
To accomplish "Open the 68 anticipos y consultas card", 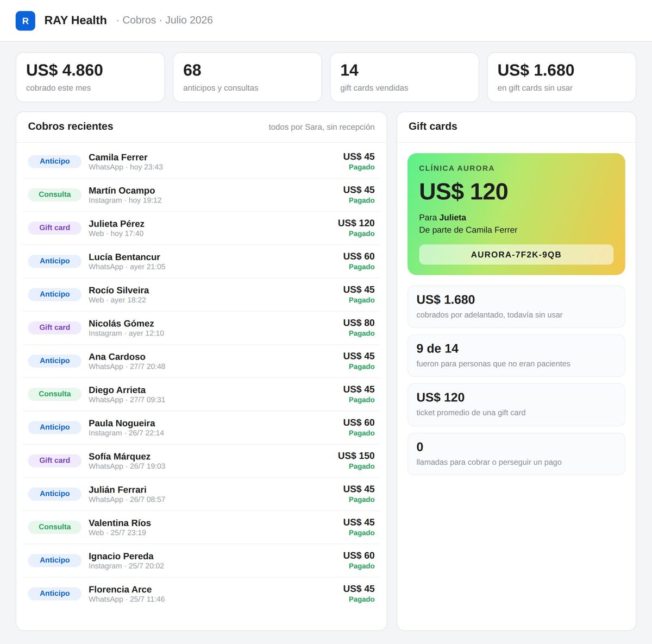I will [x=247, y=77].
